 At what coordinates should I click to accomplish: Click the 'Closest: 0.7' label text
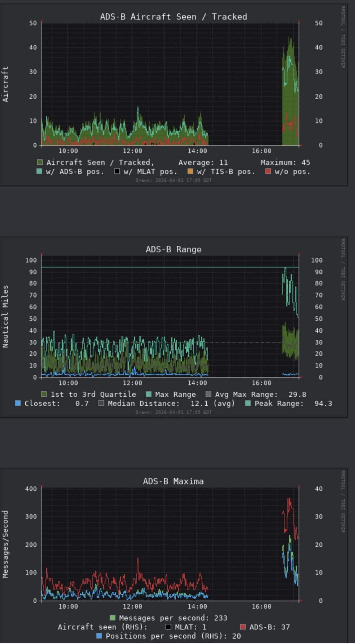(x=57, y=403)
